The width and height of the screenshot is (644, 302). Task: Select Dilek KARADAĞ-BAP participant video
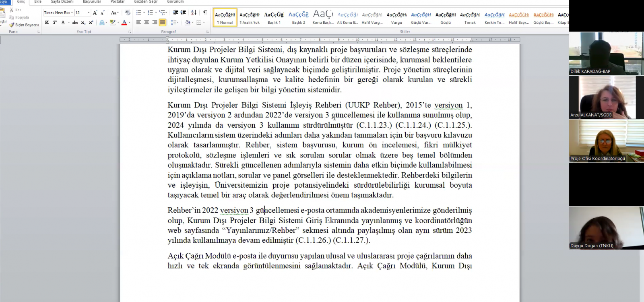point(607,53)
